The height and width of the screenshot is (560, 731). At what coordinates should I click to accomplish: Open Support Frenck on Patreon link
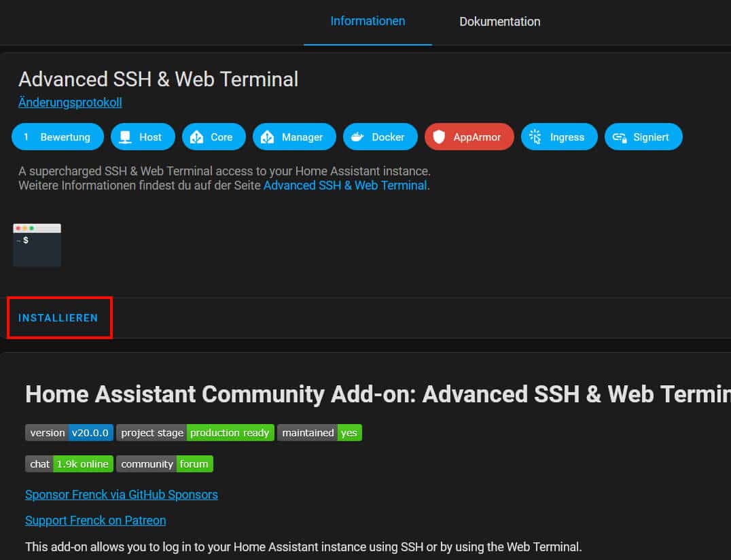(95, 521)
